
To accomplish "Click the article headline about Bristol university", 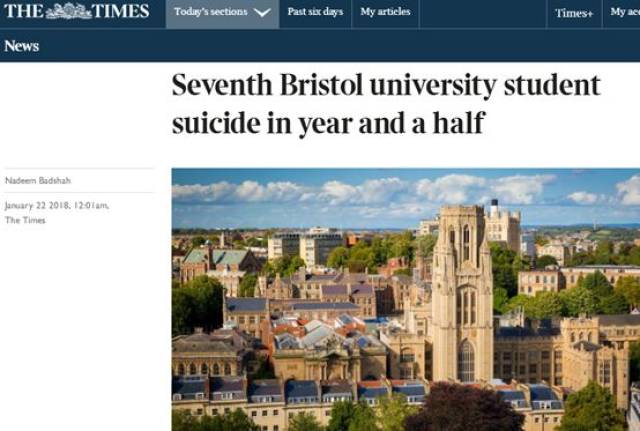I will pos(386,105).
